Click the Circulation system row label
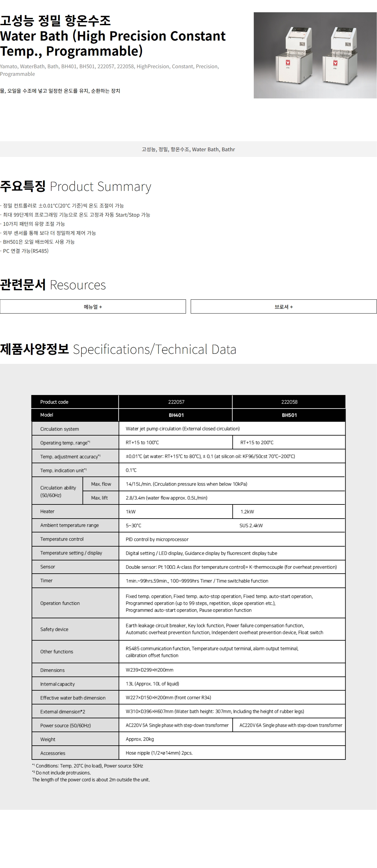Image resolution: width=377 pixels, height=868 pixels. coord(60,429)
